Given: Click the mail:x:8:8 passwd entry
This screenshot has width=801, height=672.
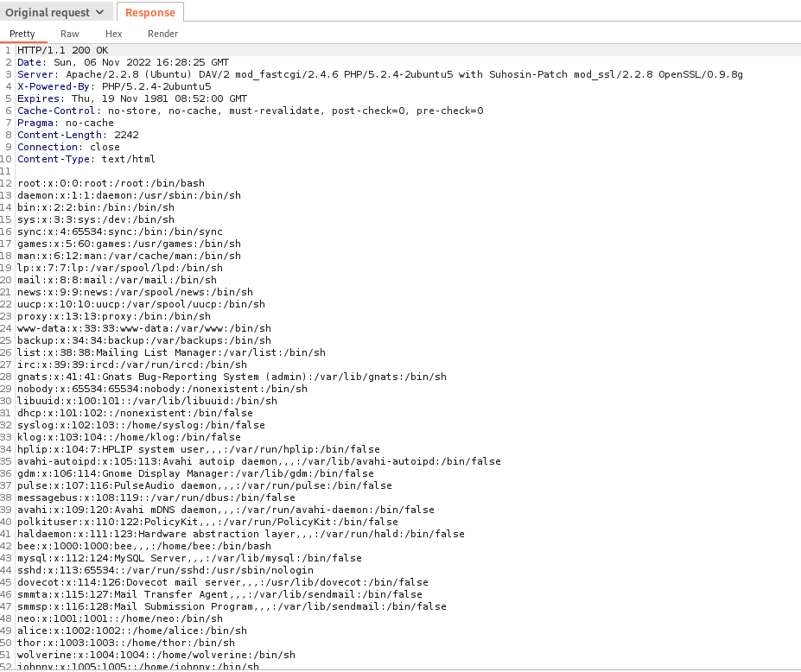Looking at the screenshot, I should (117, 281).
